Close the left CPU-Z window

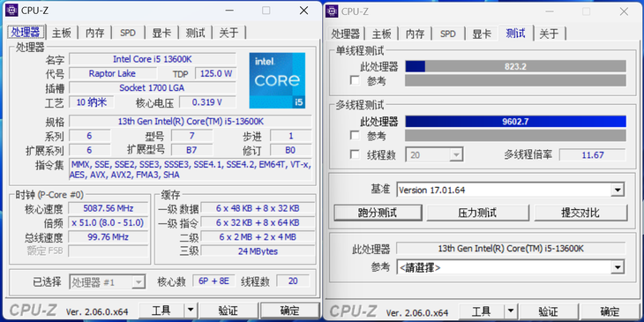(x=304, y=11)
